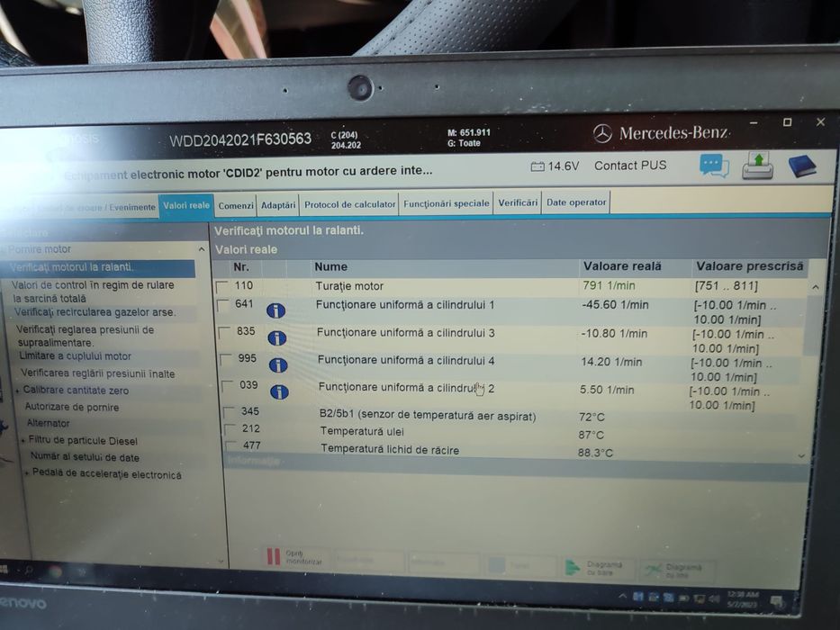Tick the checkbox for row 345 intake air temperature
Image resolution: width=840 pixels, height=630 pixels.
[x=230, y=412]
